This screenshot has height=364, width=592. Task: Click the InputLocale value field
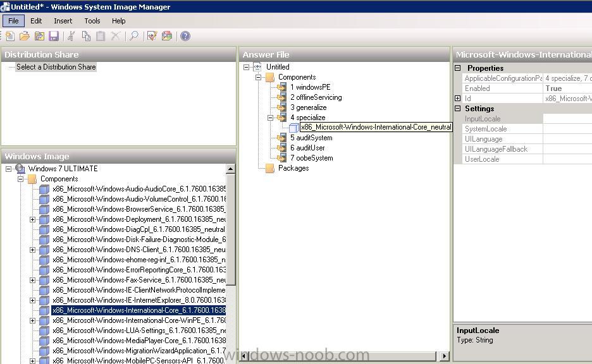coord(567,119)
